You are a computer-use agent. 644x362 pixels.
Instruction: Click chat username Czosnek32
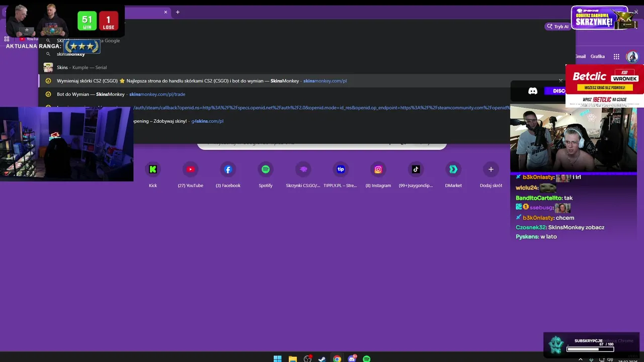[530, 227]
